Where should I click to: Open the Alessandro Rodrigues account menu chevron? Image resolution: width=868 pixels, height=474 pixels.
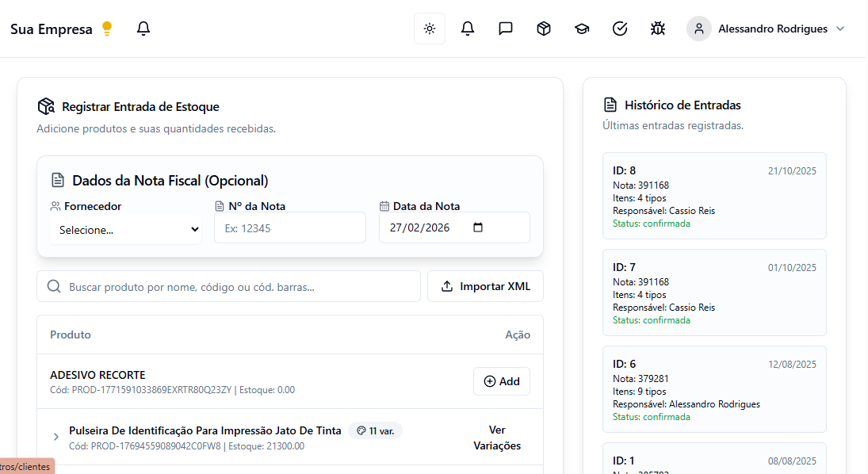pyautogui.click(x=839, y=28)
